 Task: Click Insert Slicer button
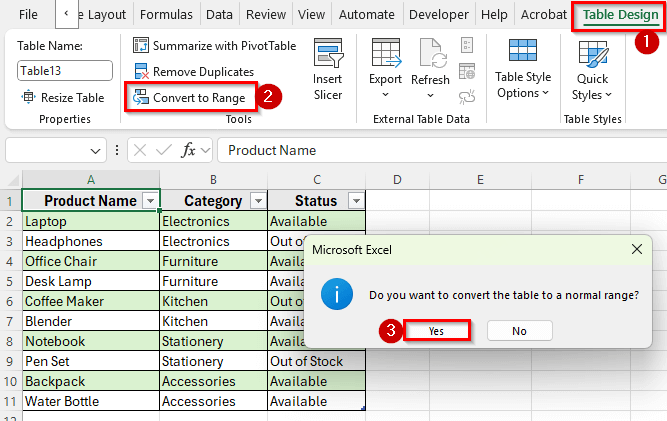click(328, 69)
